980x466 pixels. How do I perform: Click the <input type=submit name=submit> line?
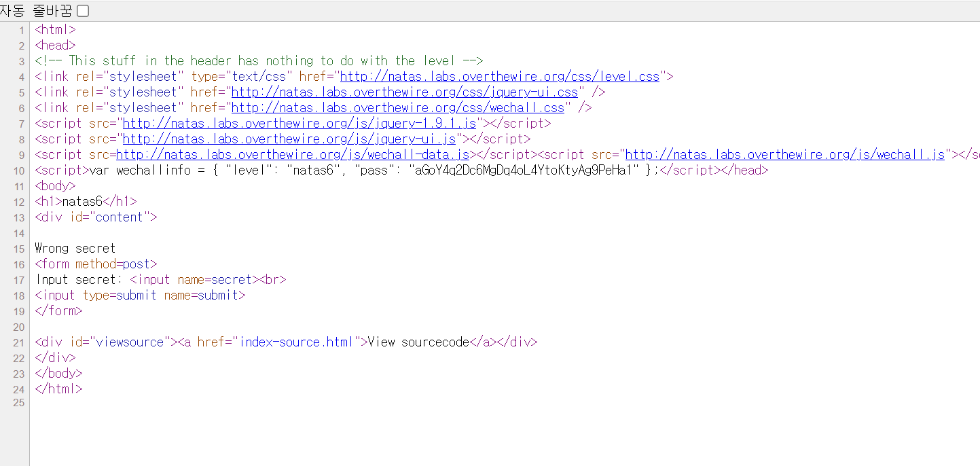[x=140, y=295]
